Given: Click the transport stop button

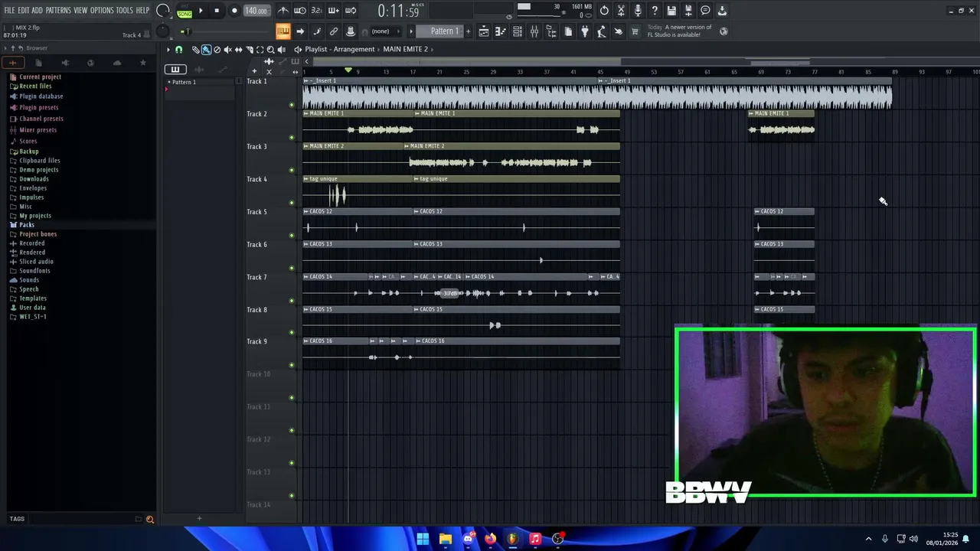Looking at the screenshot, I should 217,11.
